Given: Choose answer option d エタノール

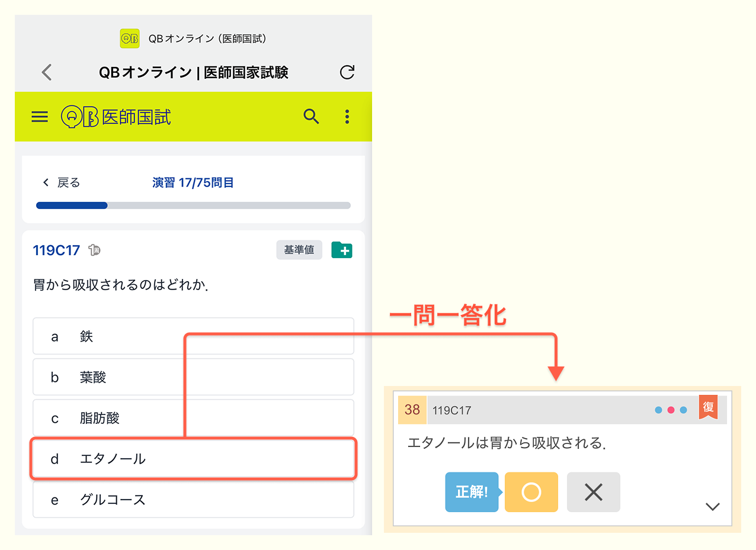Looking at the screenshot, I should (193, 459).
